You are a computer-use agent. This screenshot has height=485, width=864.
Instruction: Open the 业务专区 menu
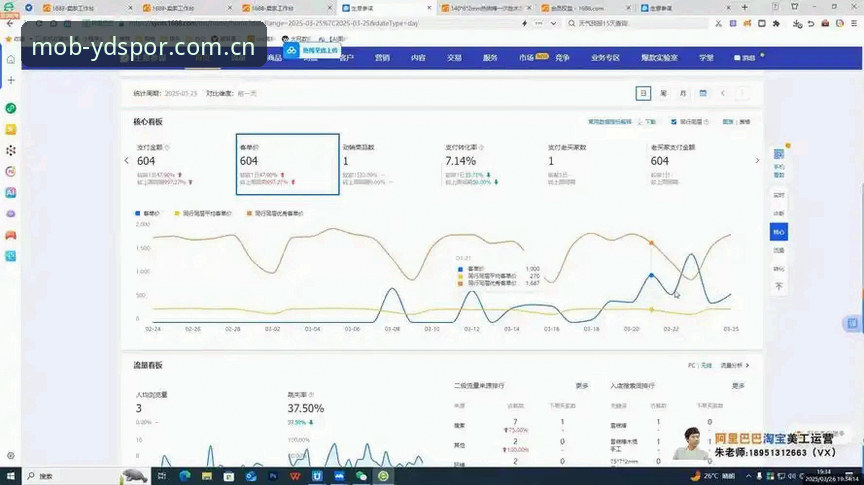[x=605, y=57]
